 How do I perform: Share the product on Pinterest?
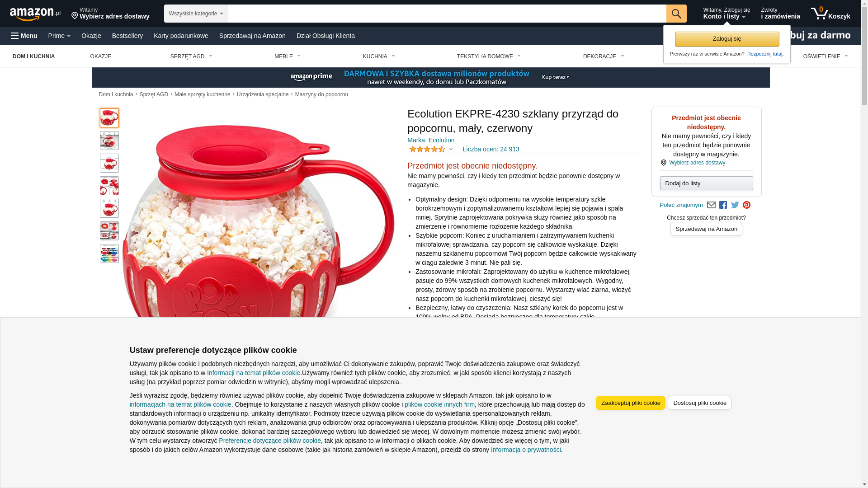(x=746, y=205)
